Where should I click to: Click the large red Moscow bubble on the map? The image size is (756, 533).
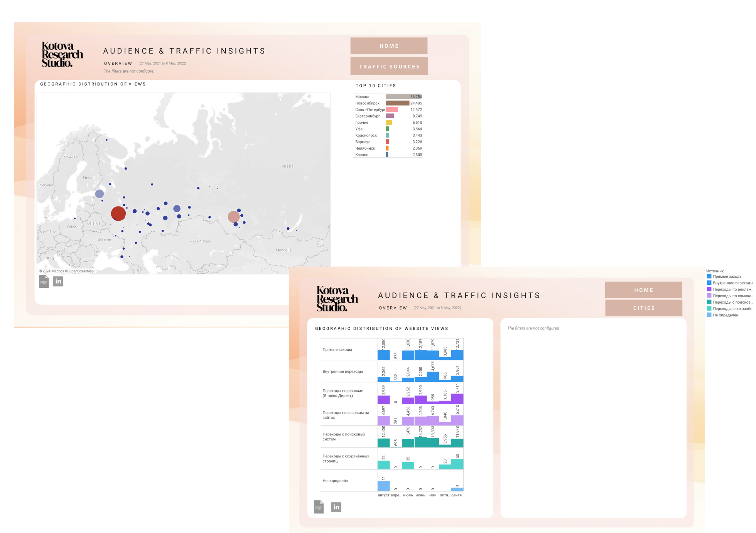tap(118, 214)
